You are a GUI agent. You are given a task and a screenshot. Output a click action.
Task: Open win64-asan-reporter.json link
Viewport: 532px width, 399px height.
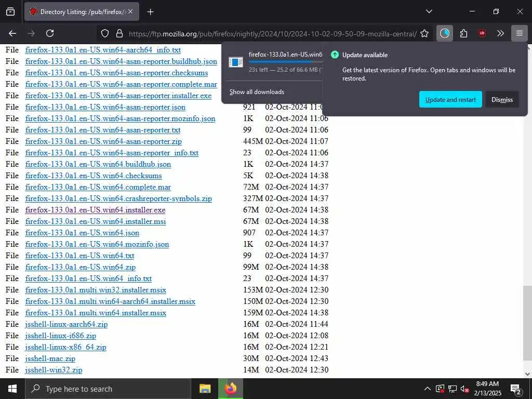tap(105, 107)
